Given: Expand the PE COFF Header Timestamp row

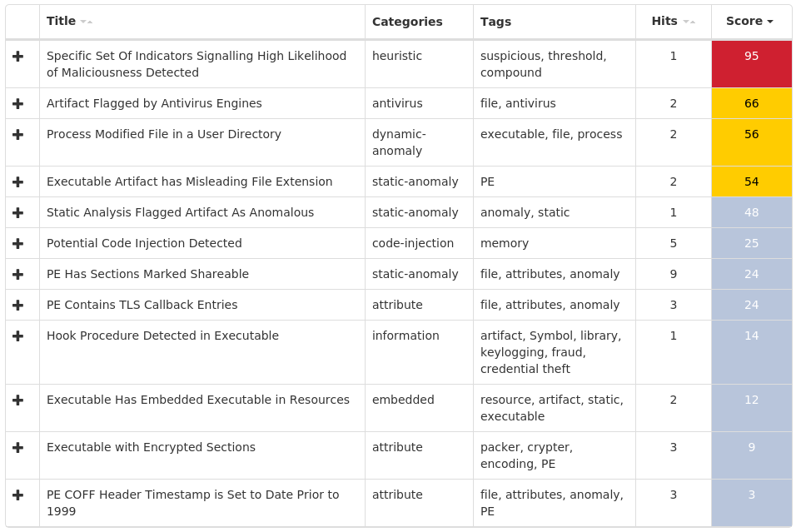Looking at the screenshot, I should (x=17, y=495).
